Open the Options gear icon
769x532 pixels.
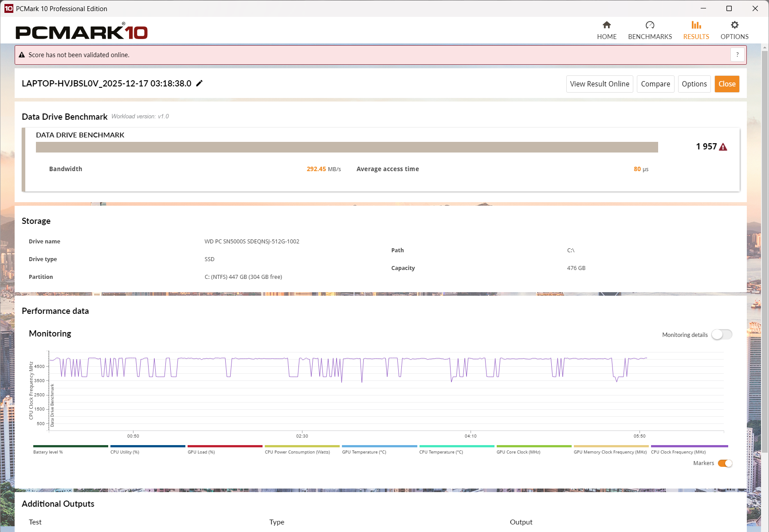tap(734, 25)
